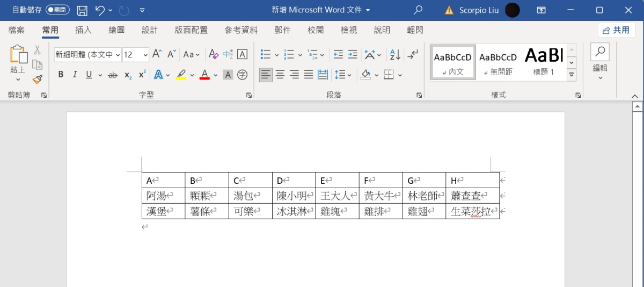Viewport: 644px width, 287px height.
Task: Click the yellow text highlight color button
Action: 181,75
